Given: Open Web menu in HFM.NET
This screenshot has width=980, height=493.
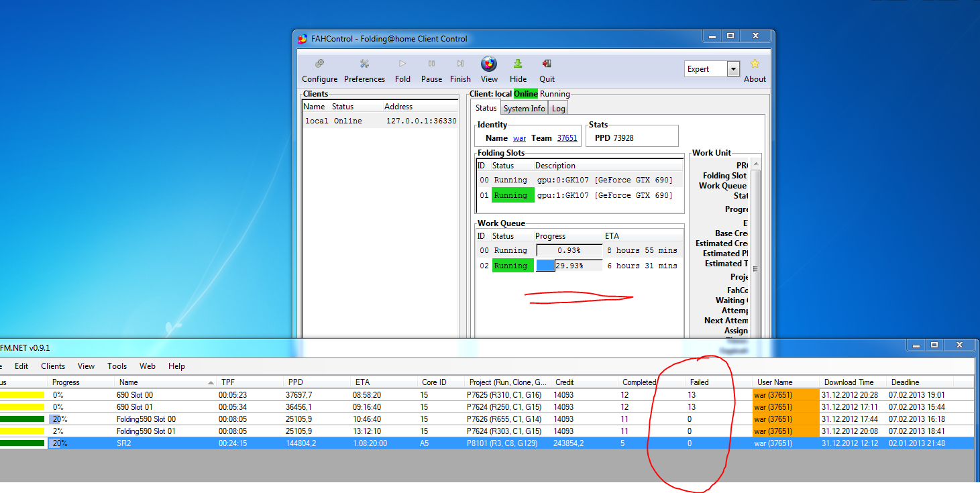Looking at the screenshot, I should coord(148,366).
